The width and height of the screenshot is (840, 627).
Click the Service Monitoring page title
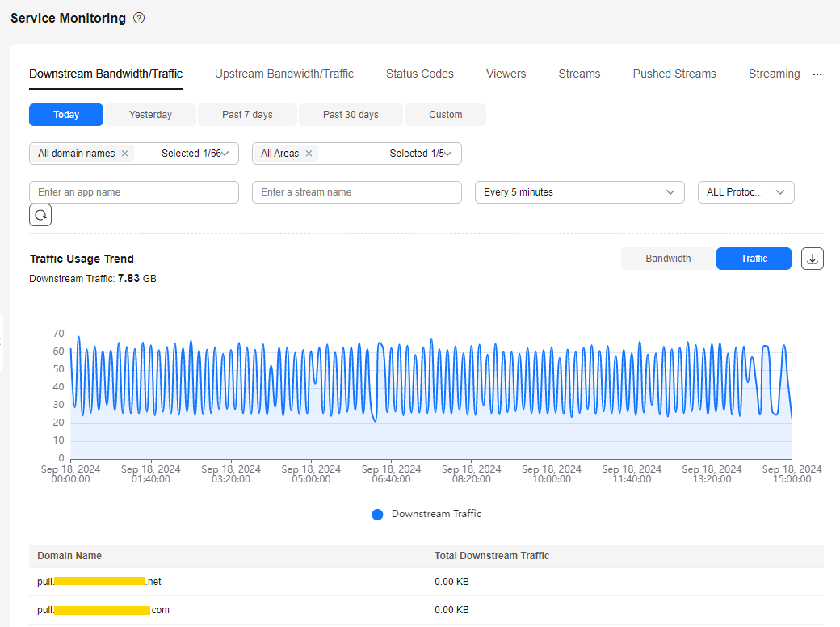point(68,19)
